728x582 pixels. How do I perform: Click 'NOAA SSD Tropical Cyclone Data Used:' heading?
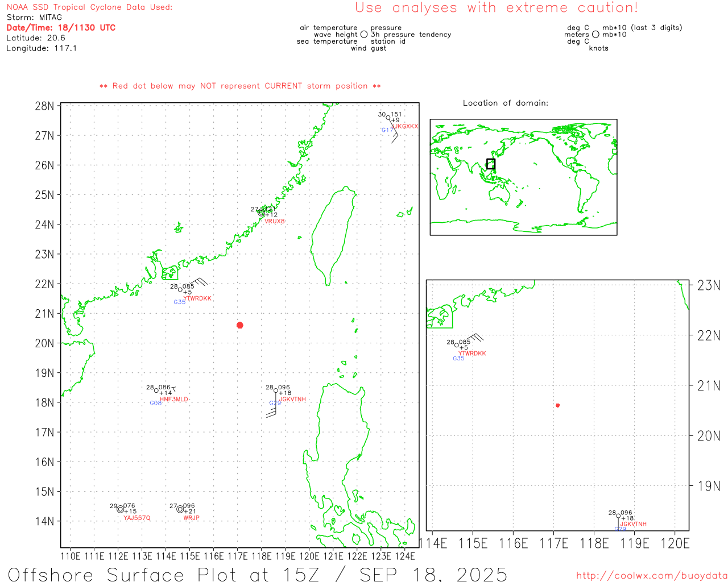tap(89, 7)
